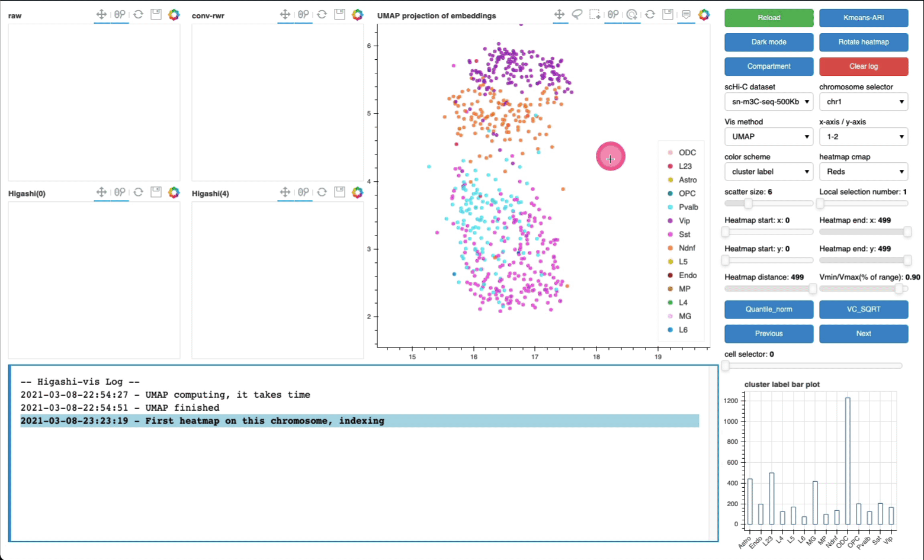Click the Pan tool in UMAP plot toolbar
This screenshot has height=560, width=924.
click(x=559, y=14)
